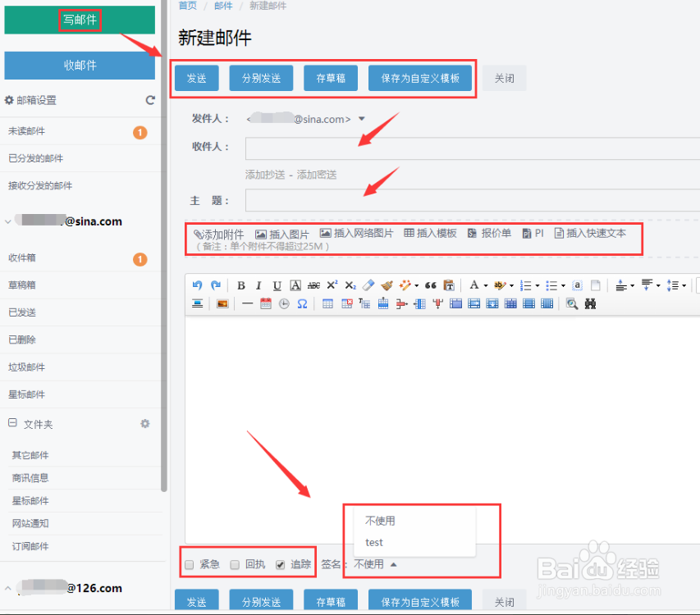Click 插入快速文本 link

click(x=590, y=233)
